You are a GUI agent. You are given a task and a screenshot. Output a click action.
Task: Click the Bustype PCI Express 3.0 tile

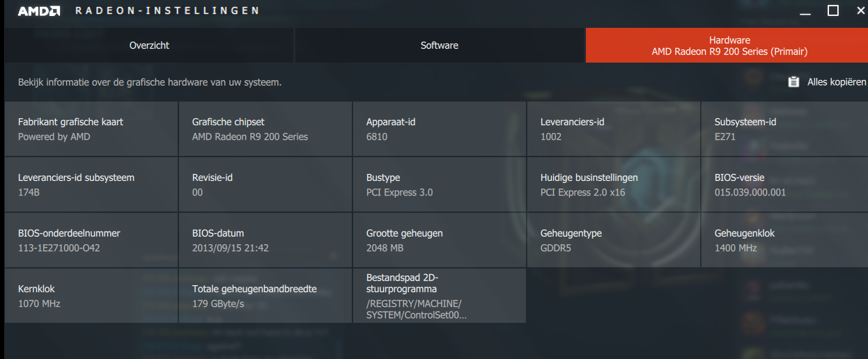click(x=440, y=184)
